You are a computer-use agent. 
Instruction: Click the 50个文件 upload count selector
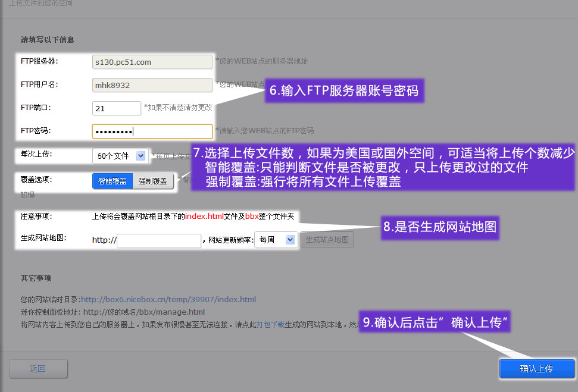(x=113, y=155)
